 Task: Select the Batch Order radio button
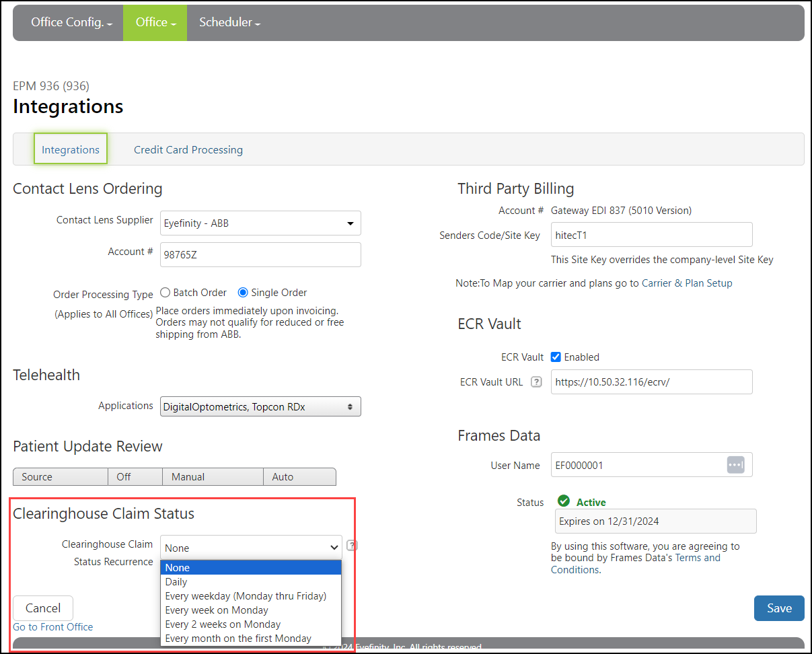(x=165, y=293)
